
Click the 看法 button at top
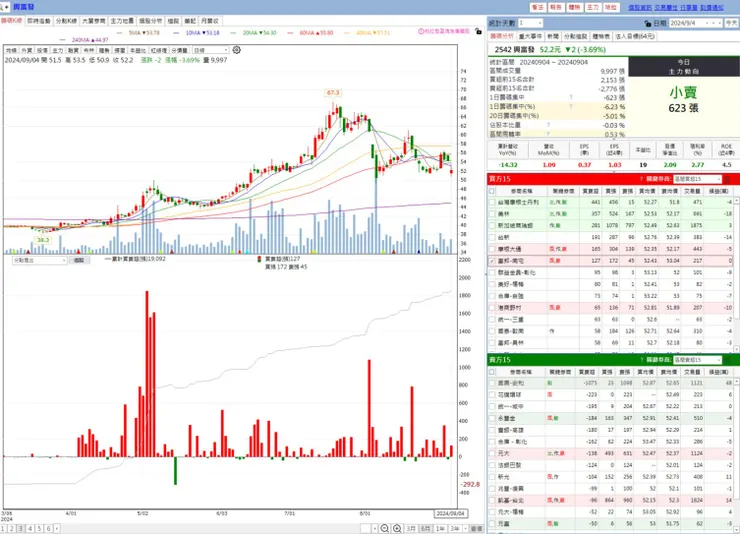coord(538,8)
